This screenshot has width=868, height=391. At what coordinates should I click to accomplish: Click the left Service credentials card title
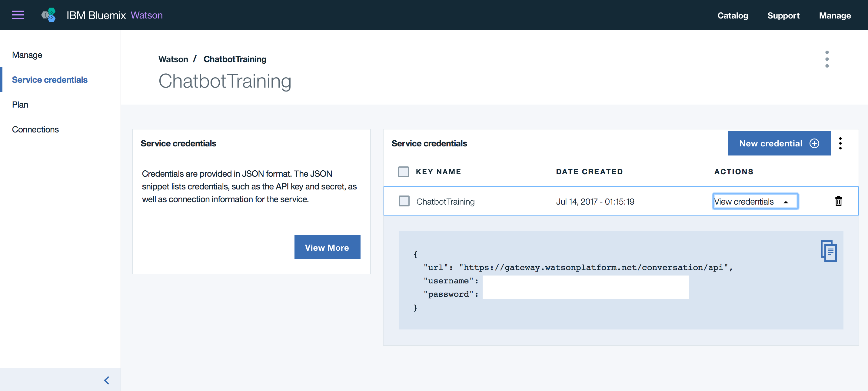(x=178, y=143)
